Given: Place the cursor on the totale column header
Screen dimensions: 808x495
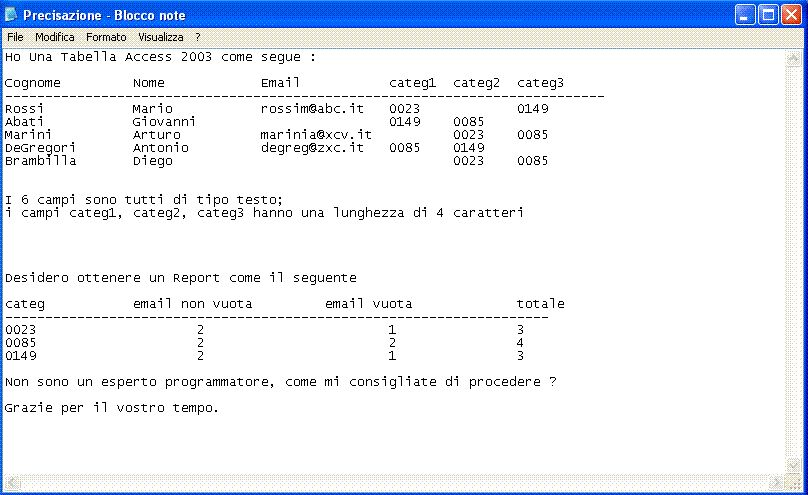Looking at the screenshot, I should 541,304.
